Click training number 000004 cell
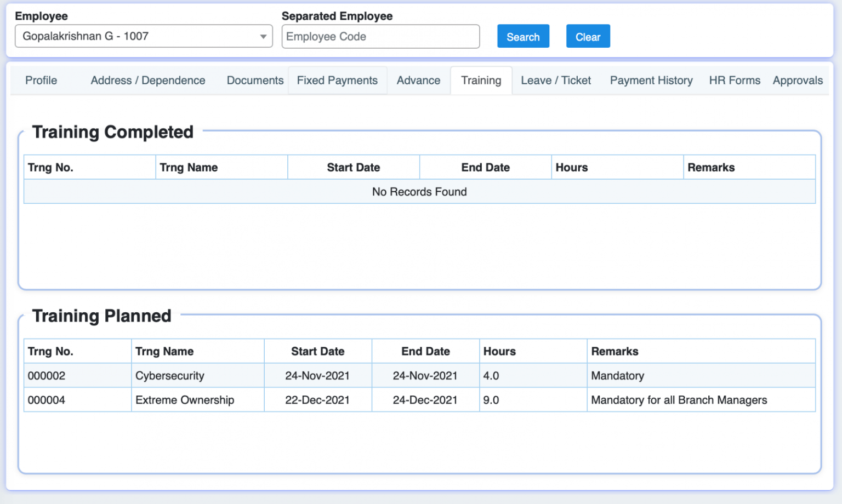 point(47,400)
